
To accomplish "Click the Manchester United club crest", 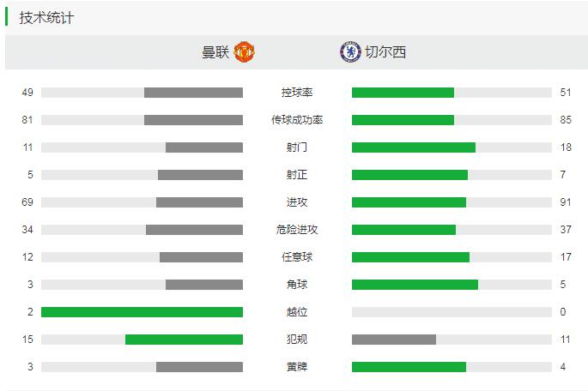I will [x=246, y=52].
